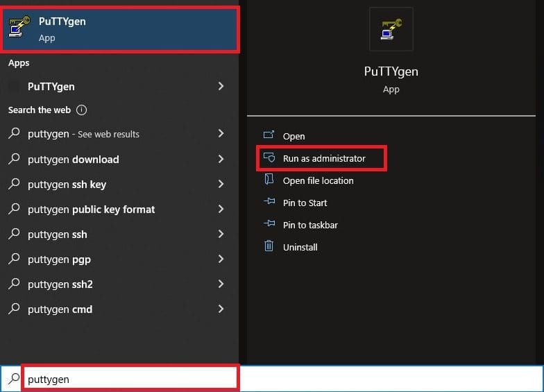Click the Open action icon
544x392 pixels.
269,135
